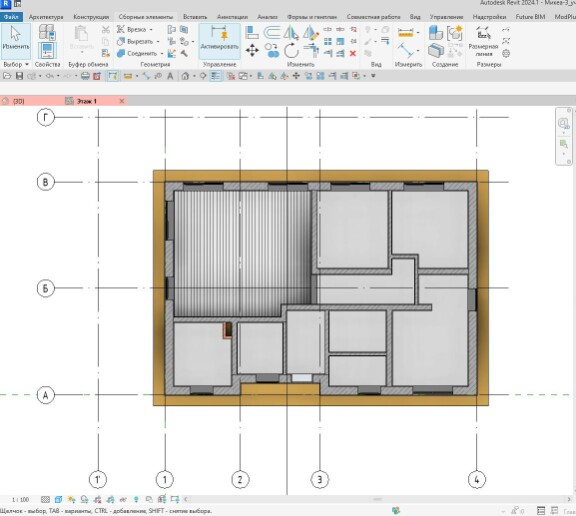Viewport: 576px width, 516px height.
Task: Open the Архитектура ribbon tab
Action: click(x=46, y=17)
